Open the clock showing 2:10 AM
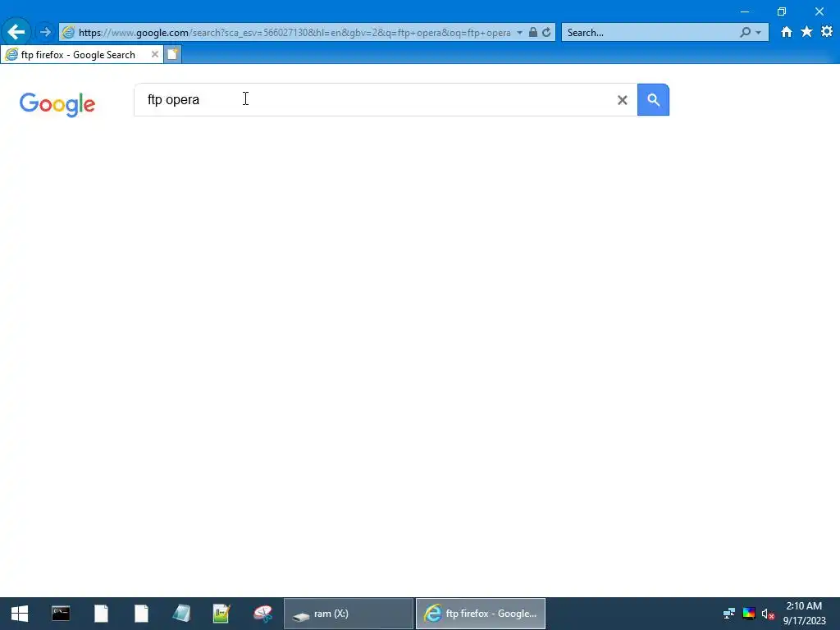 [804, 614]
